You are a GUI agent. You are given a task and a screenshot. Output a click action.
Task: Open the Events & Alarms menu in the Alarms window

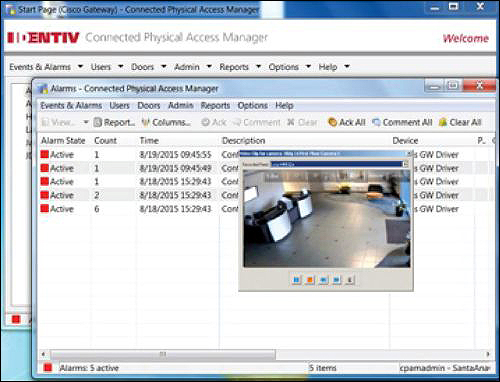(x=71, y=106)
